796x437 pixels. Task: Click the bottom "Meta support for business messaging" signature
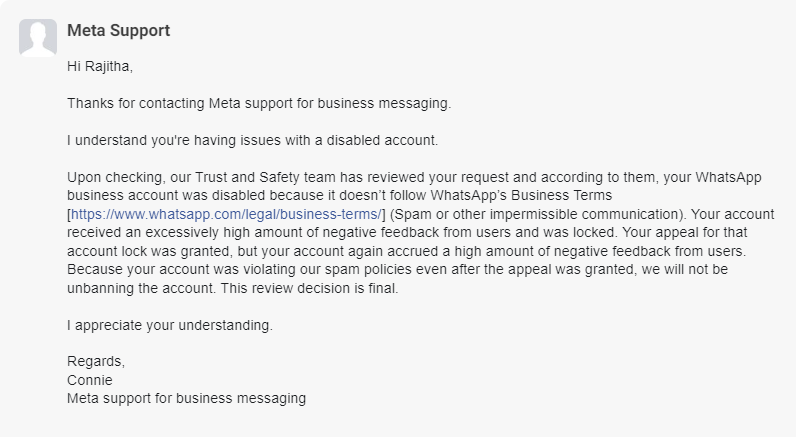click(x=186, y=399)
